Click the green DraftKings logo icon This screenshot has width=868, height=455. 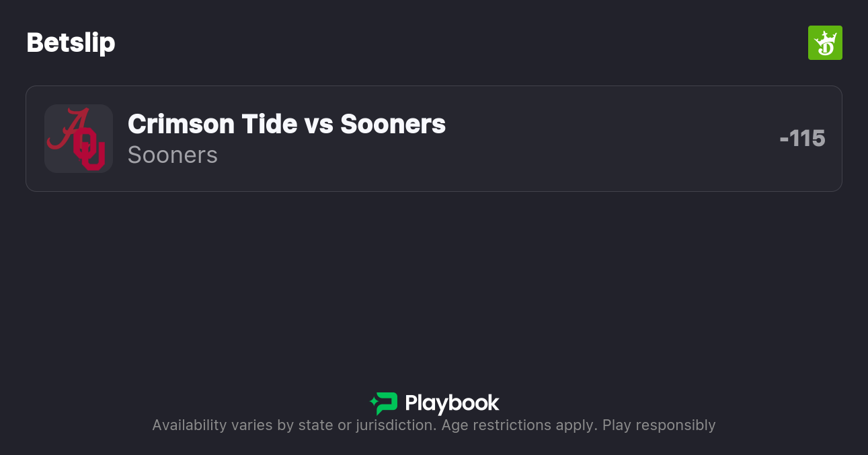pyautogui.click(x=825, y=43)
